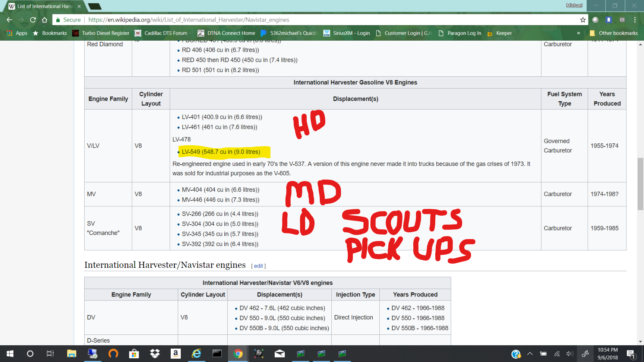This screenshot has height=362, width=644.
Task: Open the Turbo Diesel Register bookmark
Action: pyautogui.click(x=101, y=33)
